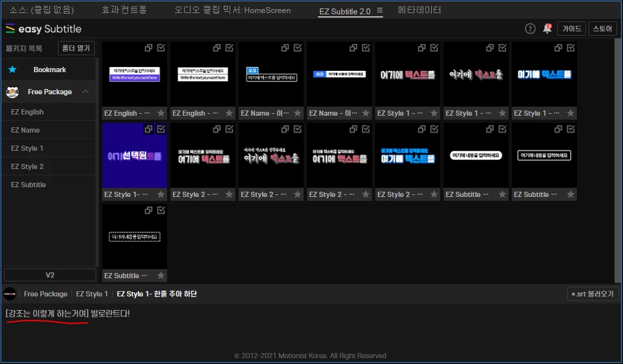The height and width of the screenshot is (364, 623).
Task: Check the blue two-line EZ Style 2 checkbox
Action: [x=434, y=129]
